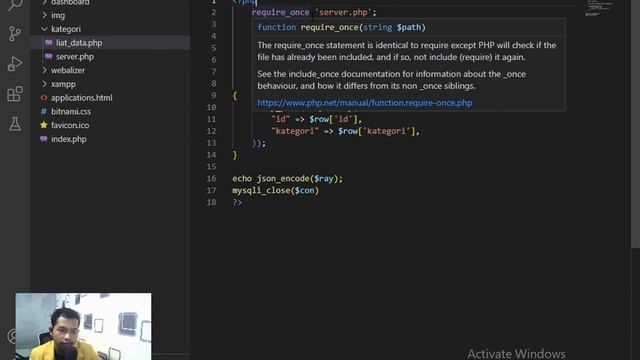
Task: Click the closing PHP tag on line 18
Action: coord(237,202)
